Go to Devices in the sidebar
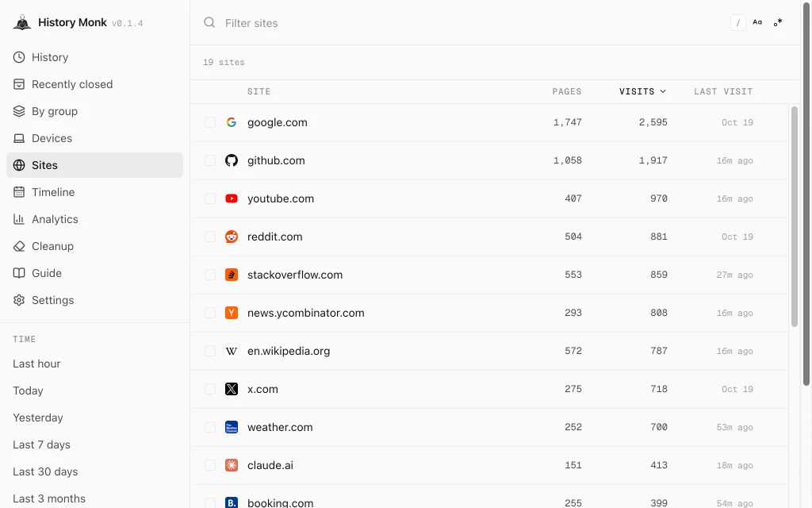 (x=95, y=138)
